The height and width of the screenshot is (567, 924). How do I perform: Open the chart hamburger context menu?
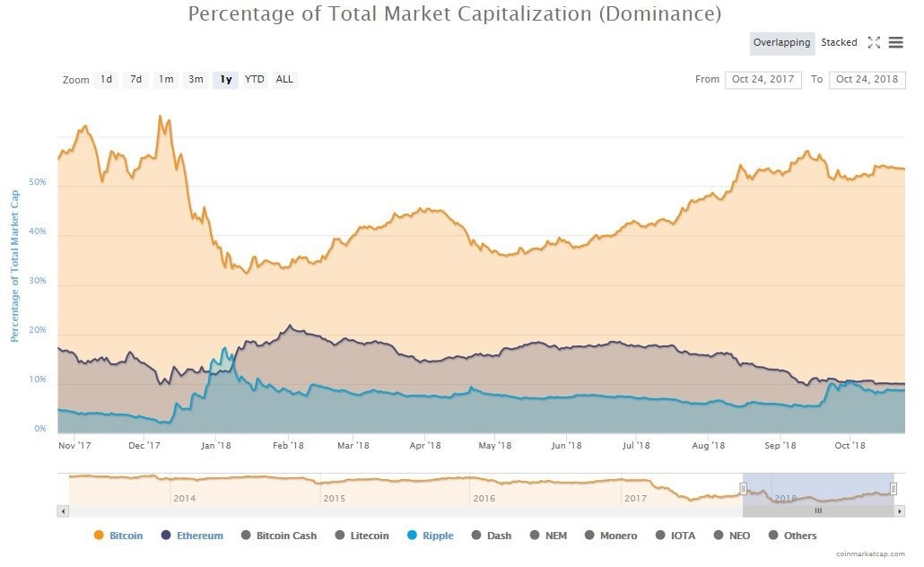[x=895, y=42]
